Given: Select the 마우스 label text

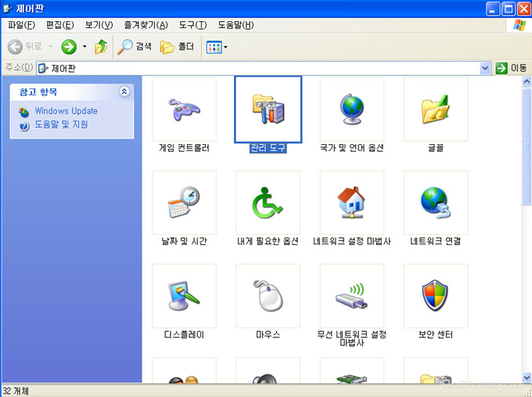Looking at the screenshot, I should 268,335.
